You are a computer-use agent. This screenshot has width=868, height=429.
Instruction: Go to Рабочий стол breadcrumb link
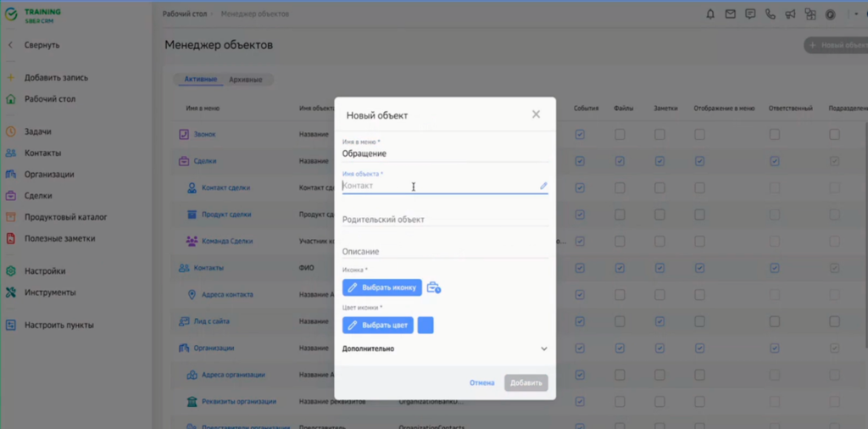[184, 14]
